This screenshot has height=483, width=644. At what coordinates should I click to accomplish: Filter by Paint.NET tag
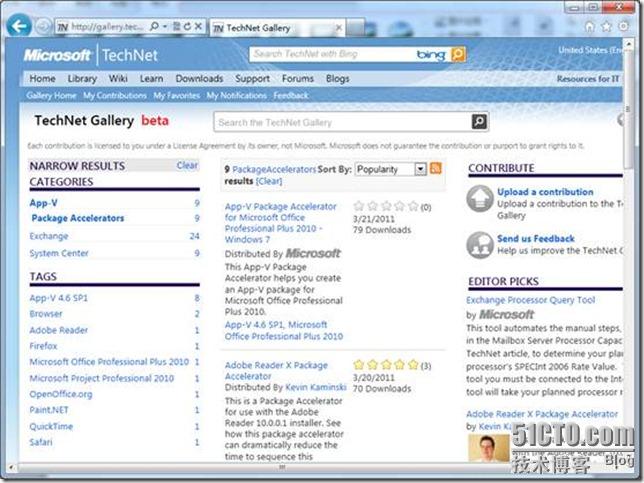pos(49,410)
